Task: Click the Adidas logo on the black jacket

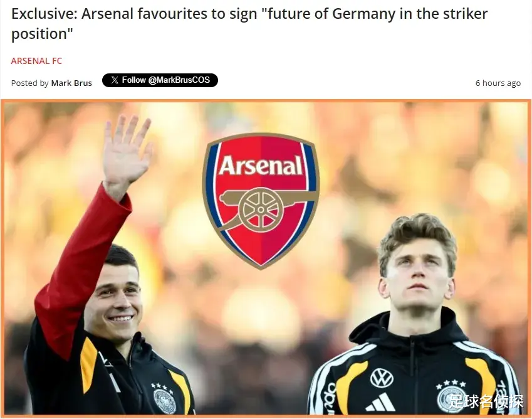Action: tap(380, 402)
